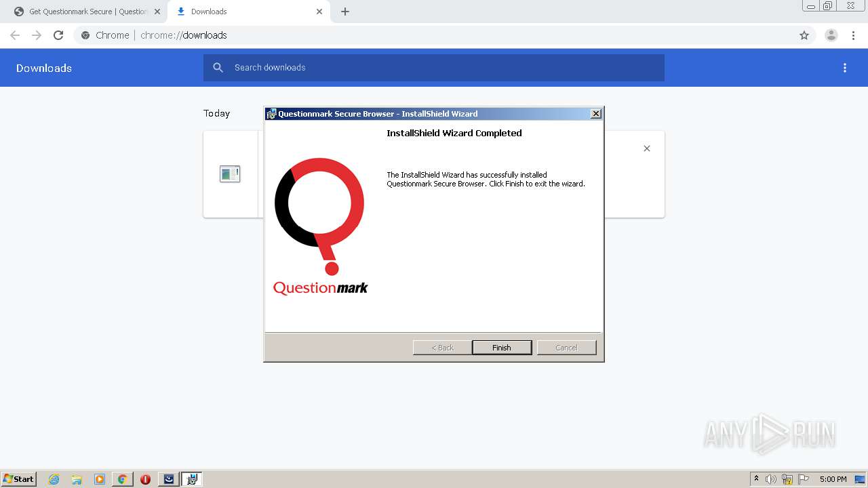Click the downloaded file's icon
Viewport: 868px width, 488px height.
pos(230,174)
